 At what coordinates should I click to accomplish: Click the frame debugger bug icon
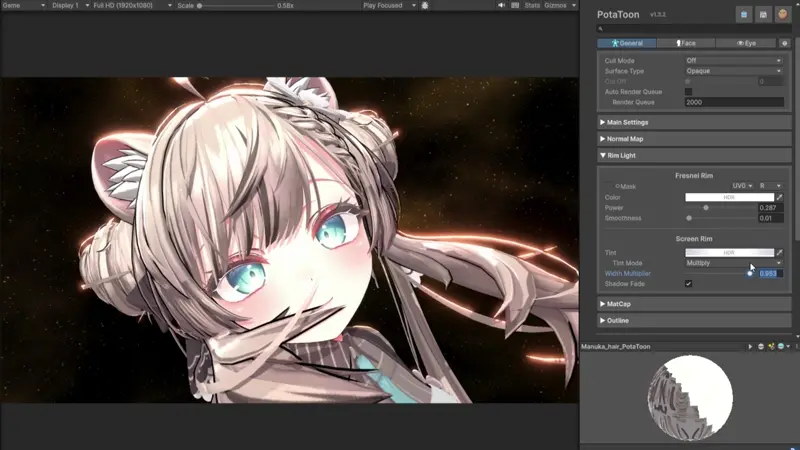[x=424, y=5]
